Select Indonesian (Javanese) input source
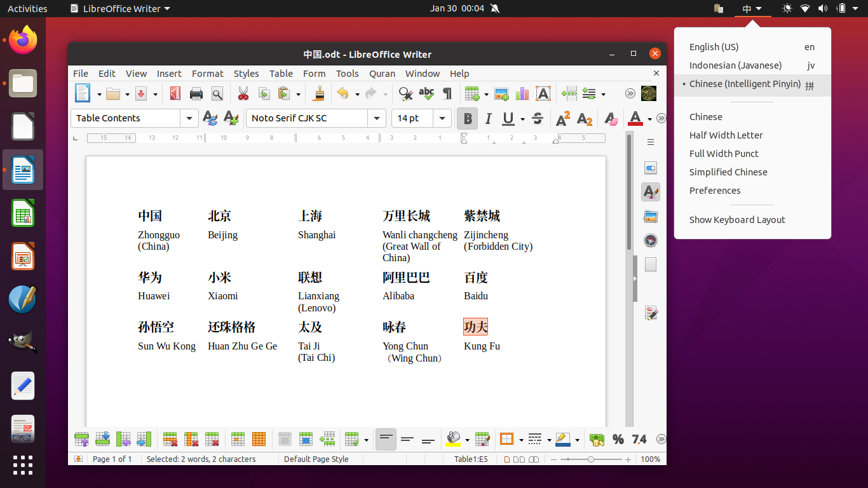The height and width of the screenshot is (488, 868). [752, 65]
